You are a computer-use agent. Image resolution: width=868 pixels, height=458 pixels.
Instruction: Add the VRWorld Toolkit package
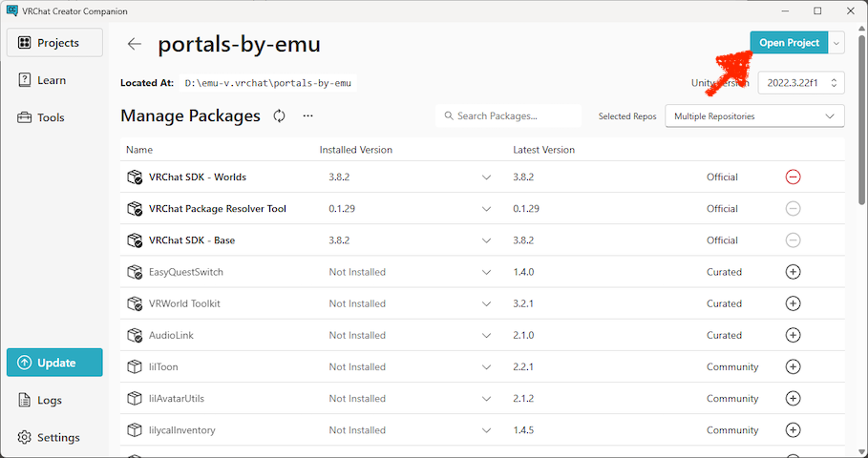tap(793, 303)
